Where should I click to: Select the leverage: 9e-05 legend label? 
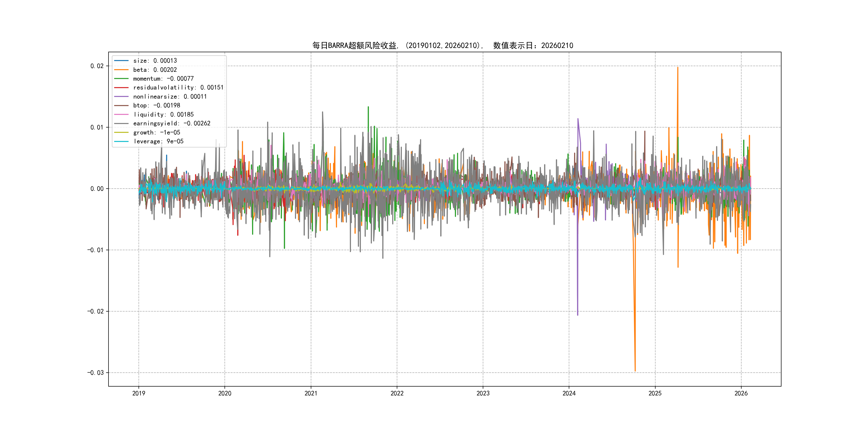(158, 141)
